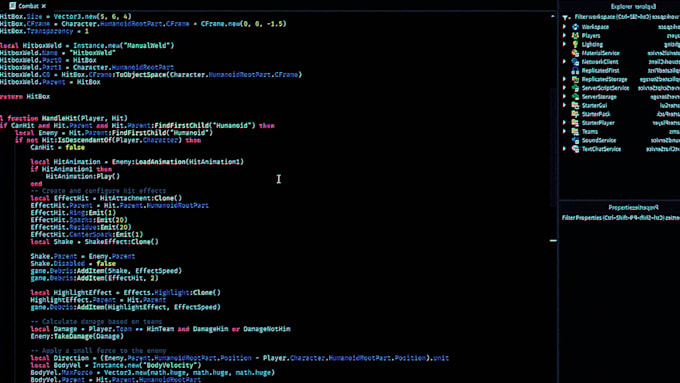The height and width of the screenshot is (383, 680).
Task: Click the script icon on Combat tab
Action: (13, 6)
